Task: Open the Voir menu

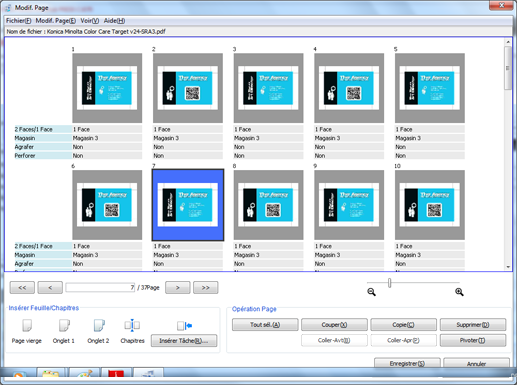Action: click(x=90, y=21)
